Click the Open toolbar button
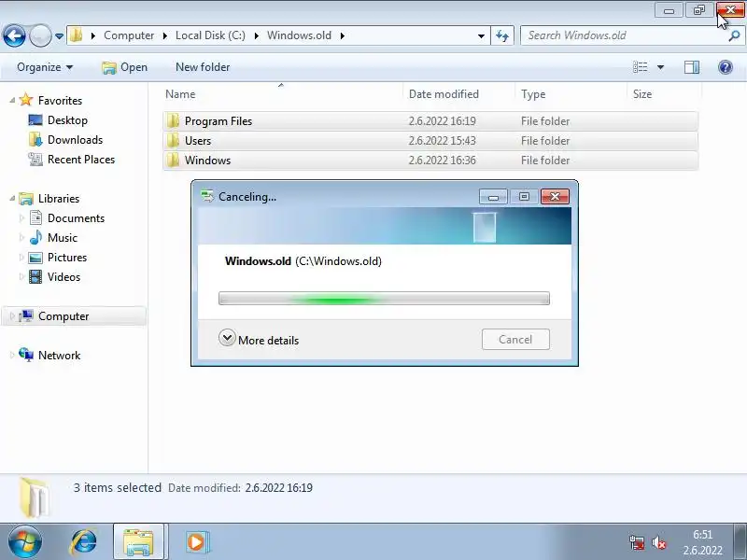Viewport: 747px width, 560px height. (x=124, y=67)
